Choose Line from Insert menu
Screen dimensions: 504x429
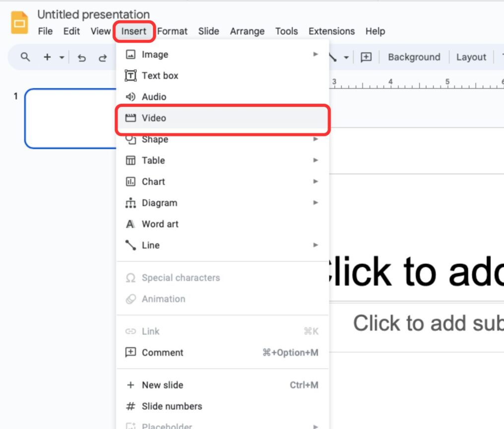(x=222, y=245)
